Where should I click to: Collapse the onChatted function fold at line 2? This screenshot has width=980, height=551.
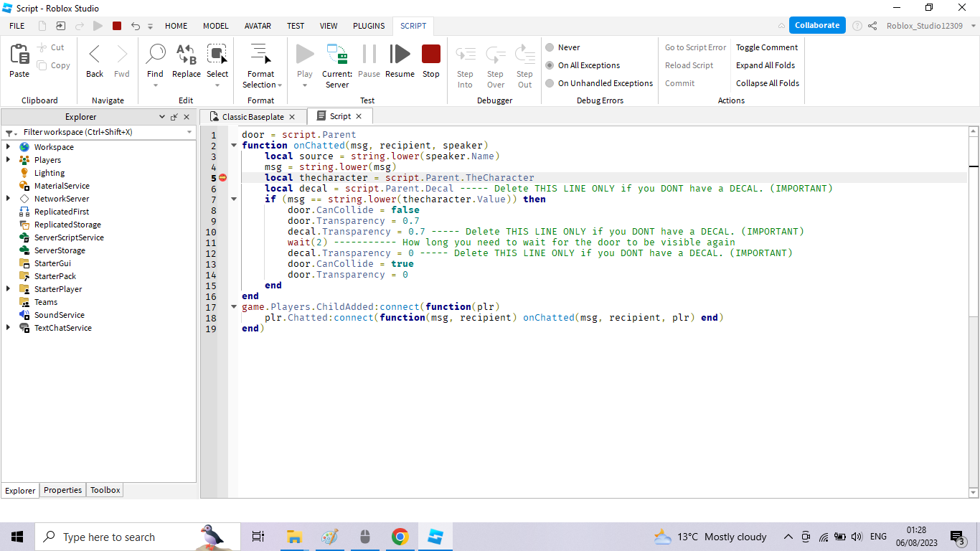[x=233, y=146]
